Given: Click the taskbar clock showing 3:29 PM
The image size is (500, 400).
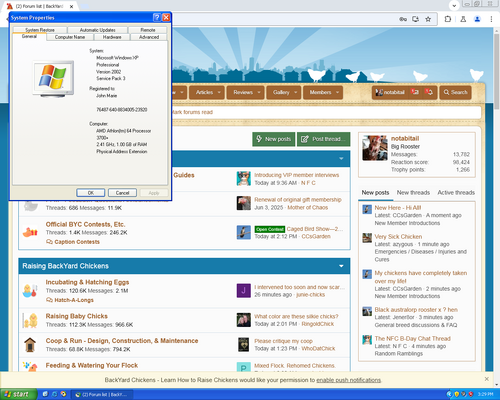Looking at the screenshot, I should [485, 394].
